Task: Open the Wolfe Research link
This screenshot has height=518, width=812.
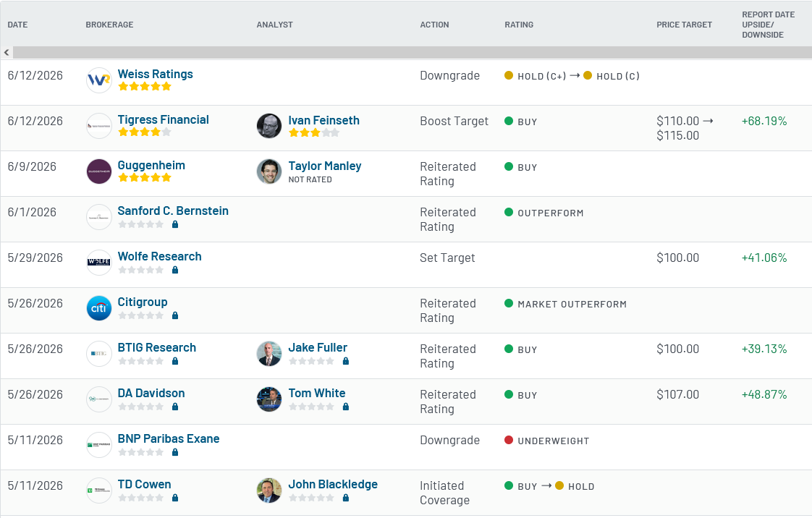Action: (159, 256)
